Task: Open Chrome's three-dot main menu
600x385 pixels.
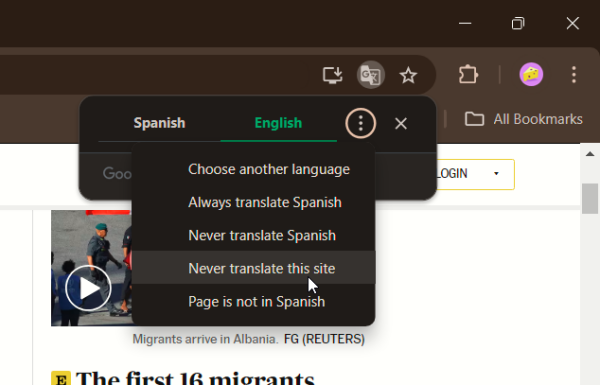Action: (x=574, y=74)
